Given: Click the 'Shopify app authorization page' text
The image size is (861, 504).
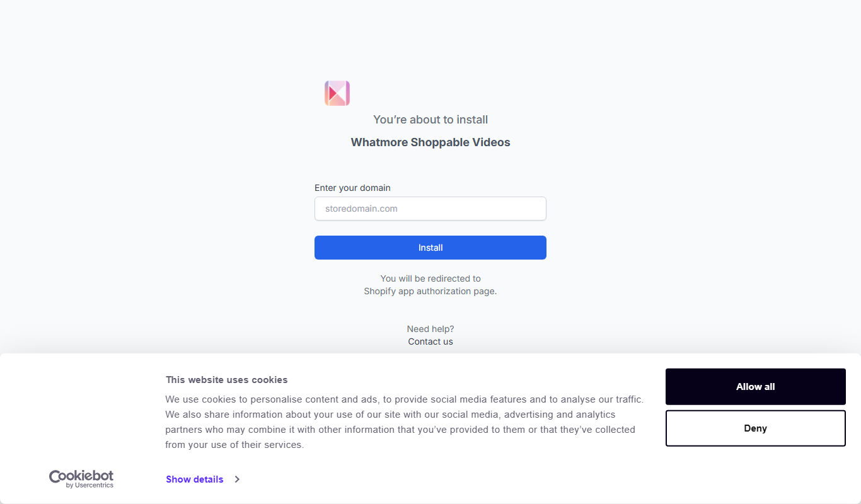Looking at the screenshot, I should click(430, 291).
